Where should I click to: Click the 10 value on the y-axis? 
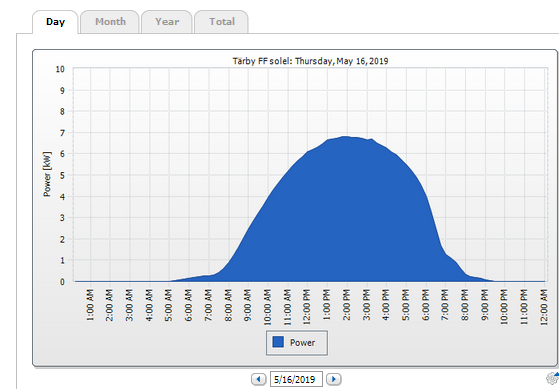[x=60, y=69]
